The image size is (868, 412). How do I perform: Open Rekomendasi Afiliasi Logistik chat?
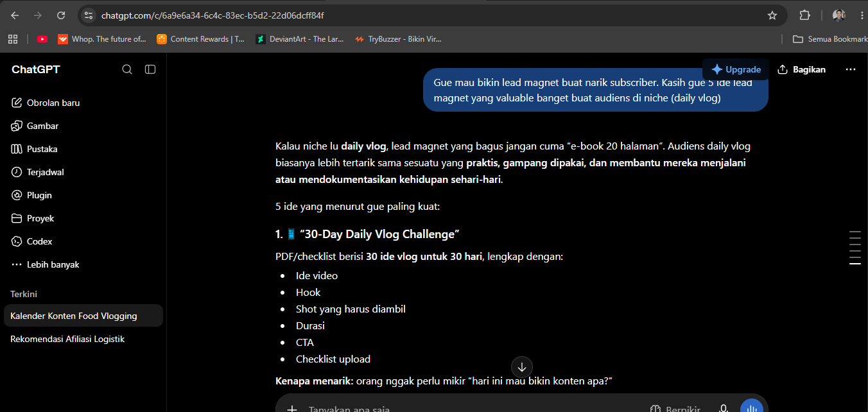pos(83,339)
